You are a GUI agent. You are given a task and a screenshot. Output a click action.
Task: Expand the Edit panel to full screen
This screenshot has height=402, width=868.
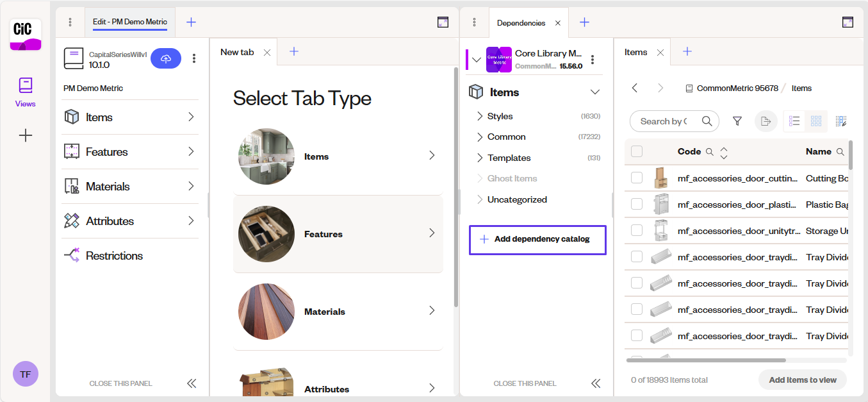pyautogui.click(x=443, y=22)
